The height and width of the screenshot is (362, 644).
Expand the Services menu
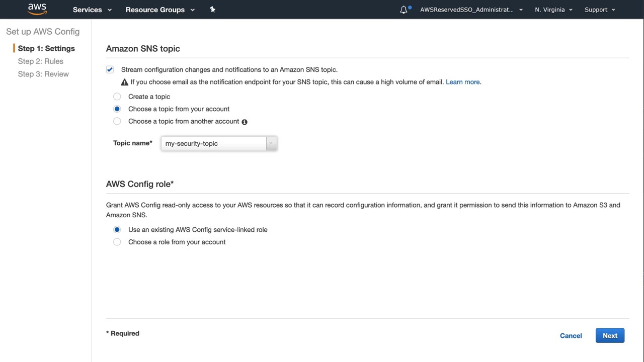[x=92, y=10]
